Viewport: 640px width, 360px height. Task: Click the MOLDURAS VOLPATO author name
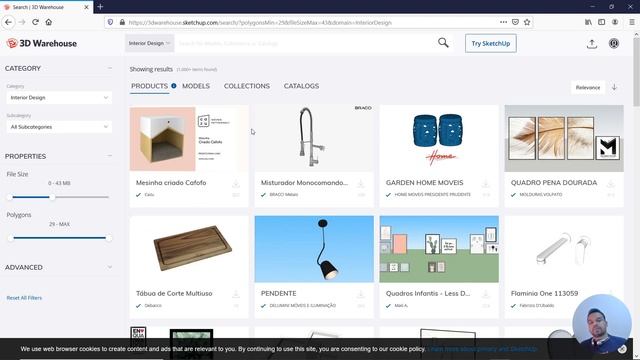pos(540,195)
